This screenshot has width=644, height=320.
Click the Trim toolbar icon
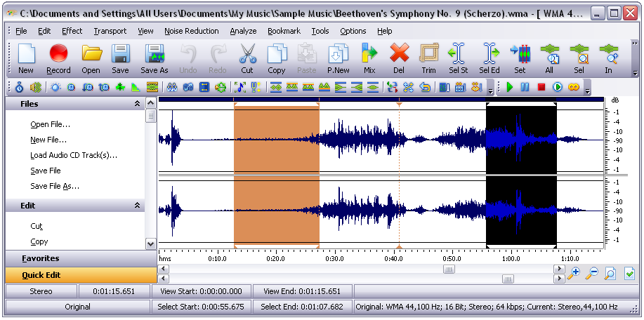click(428, 59)
